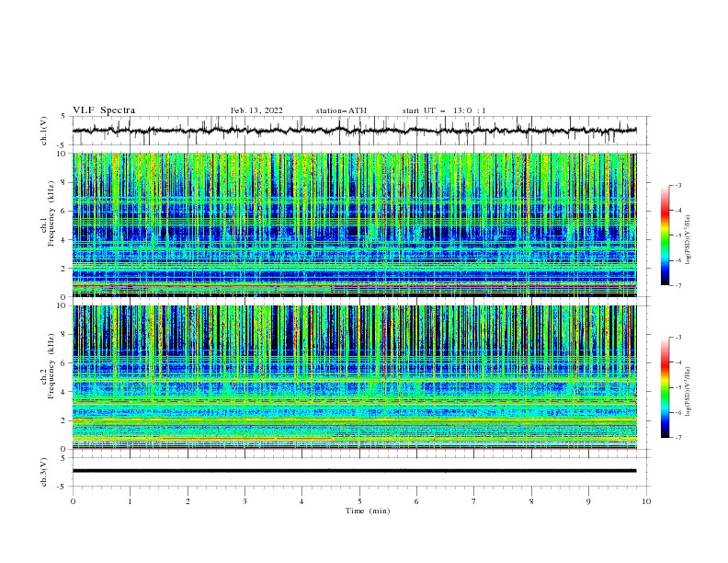Click the "5" tick on ch.1(V) axis
Screen dimensions: 728x563
[x=64, y=116]
